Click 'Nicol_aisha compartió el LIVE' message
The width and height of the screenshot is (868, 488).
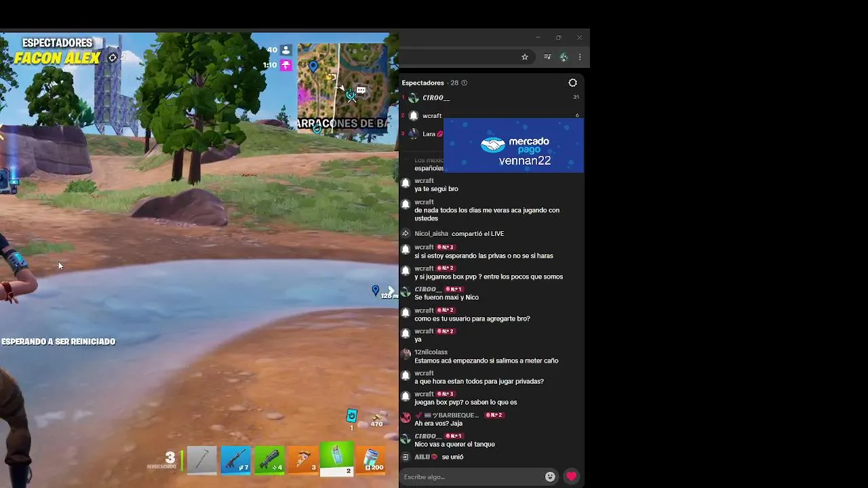[x=459, y=234]
